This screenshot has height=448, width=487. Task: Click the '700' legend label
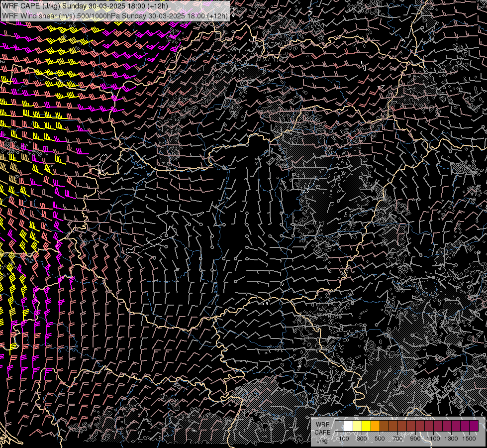(x=397, y=439)
